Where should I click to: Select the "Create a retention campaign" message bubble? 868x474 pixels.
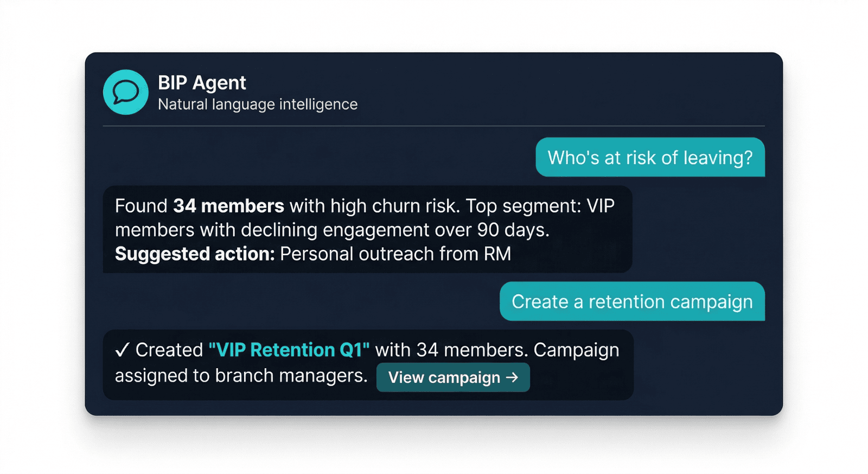point(632,301)
